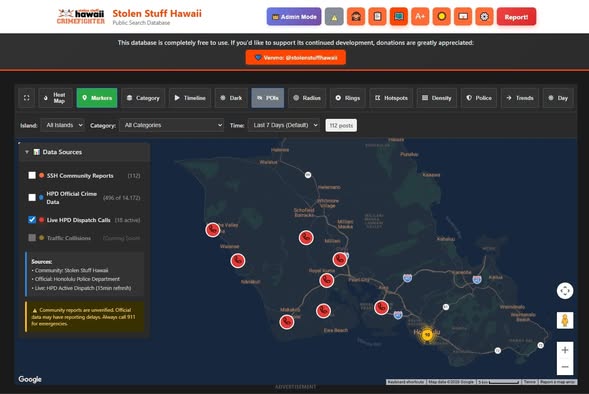Click the dispatch marker near Makakilo
This screenshot has height=394, width=589.
(287, 322)
